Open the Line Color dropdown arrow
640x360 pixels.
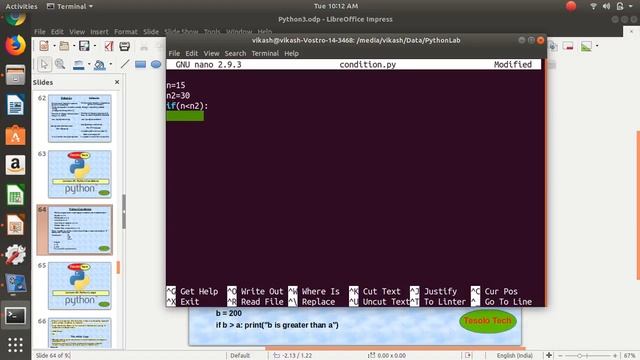pyautogui.click(x=89, y=64)
